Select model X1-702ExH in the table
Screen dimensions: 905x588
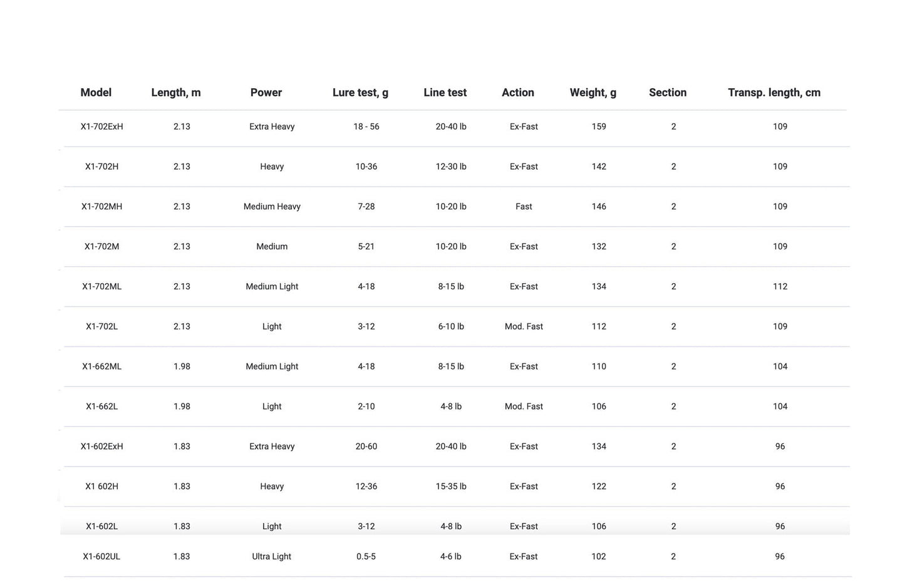(x=101, y=126)
